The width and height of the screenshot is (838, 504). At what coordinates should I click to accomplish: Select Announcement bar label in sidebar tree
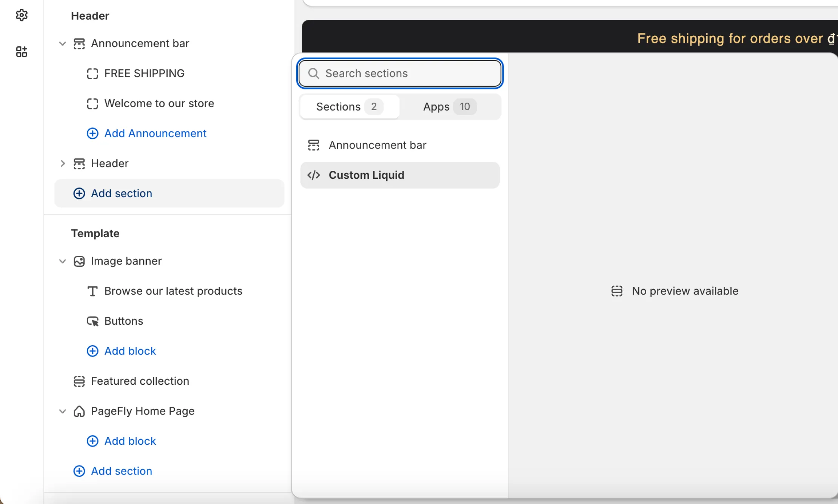click(140, 43)
